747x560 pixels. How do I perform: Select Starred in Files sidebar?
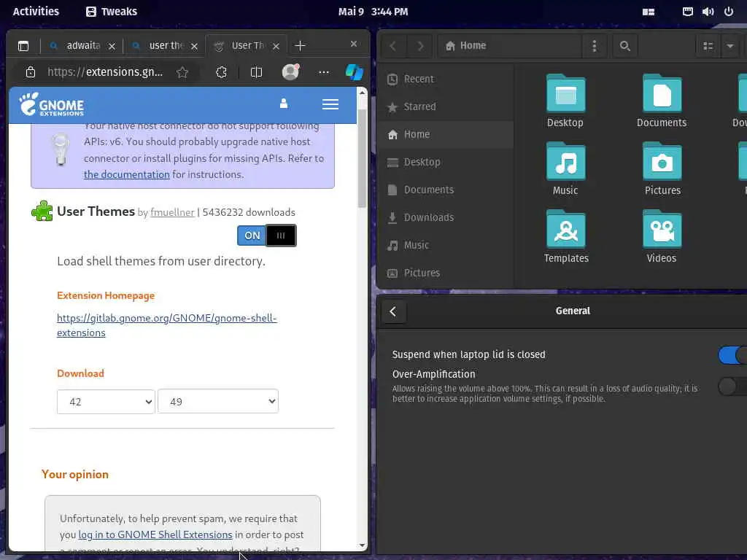pyautogui.click(x=446, y=106)
